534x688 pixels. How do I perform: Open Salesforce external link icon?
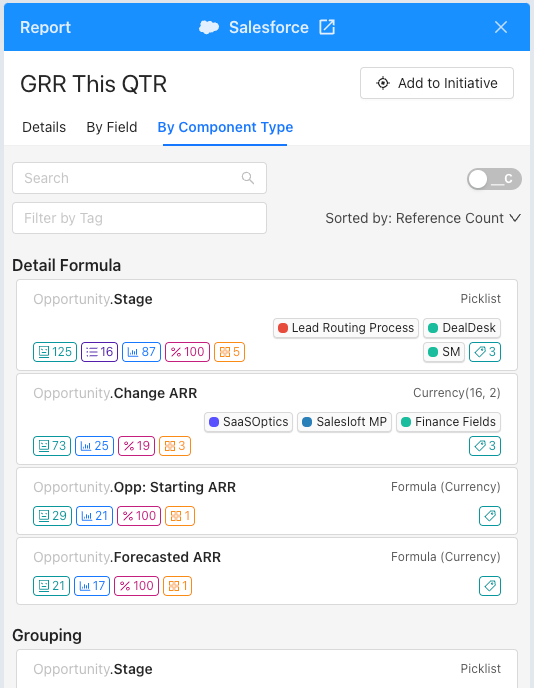(327, 27)
